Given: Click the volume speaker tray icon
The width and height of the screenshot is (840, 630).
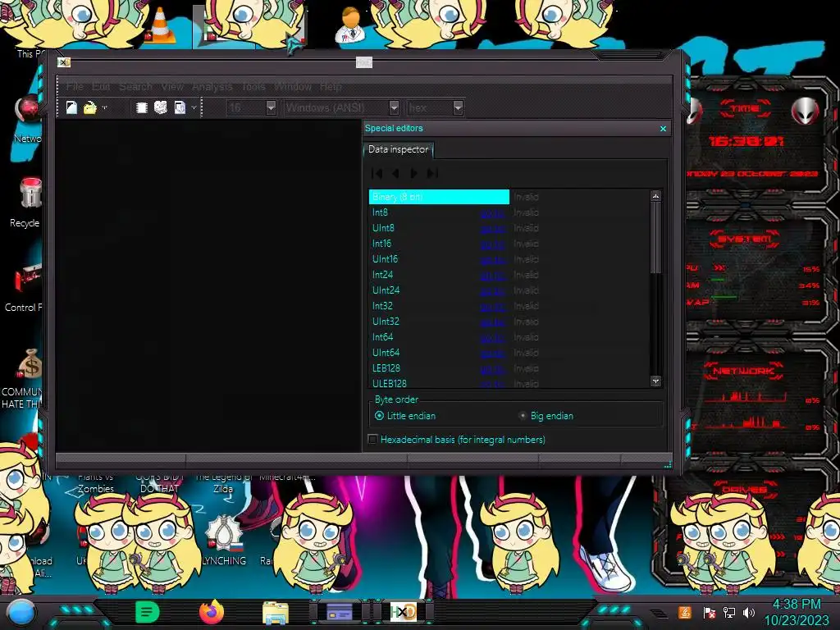Looking at the screenshot, I should pos(749,612).
